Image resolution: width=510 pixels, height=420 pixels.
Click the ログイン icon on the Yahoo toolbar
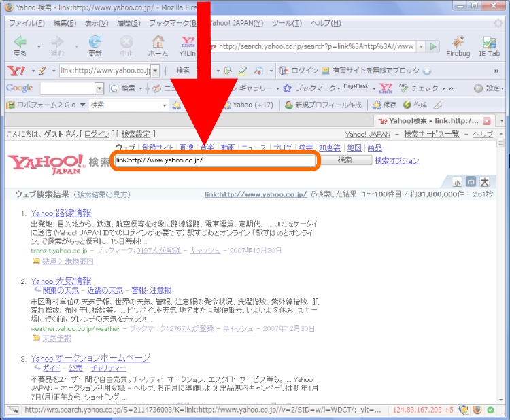(x=284, y=71)
